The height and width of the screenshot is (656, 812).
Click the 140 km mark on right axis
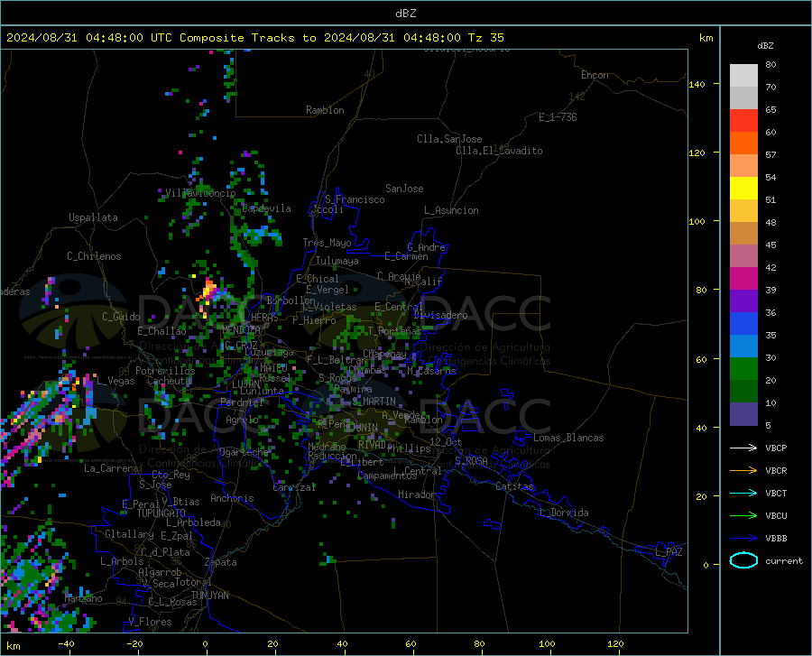pyautogui.click(x=697, y=84)
